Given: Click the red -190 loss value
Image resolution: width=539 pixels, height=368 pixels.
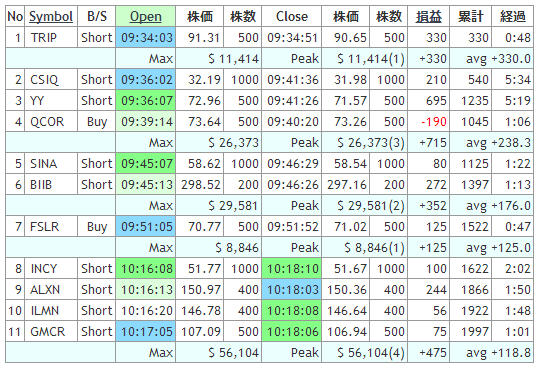Looking at the screenshot, I should (433, 122).
